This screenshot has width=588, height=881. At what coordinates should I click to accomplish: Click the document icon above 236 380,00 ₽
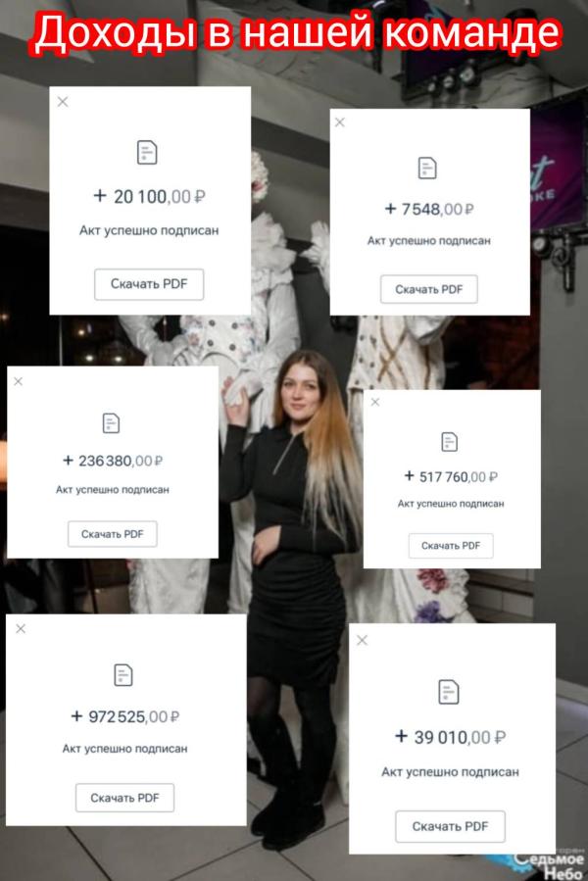click(x=112, y=423)
